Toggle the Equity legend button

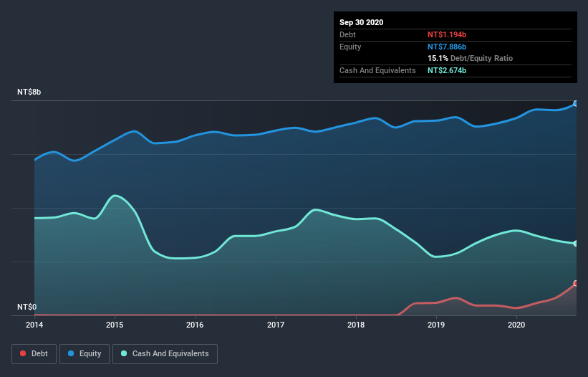[85, 354]
